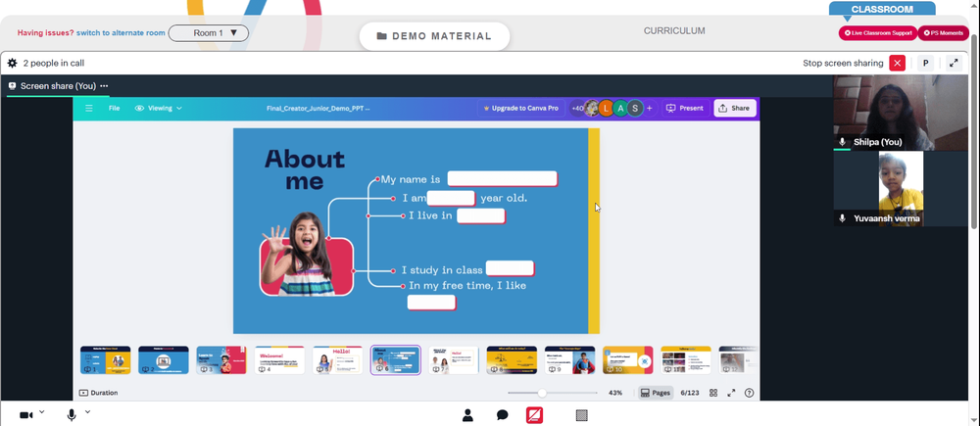Click the 6/123 page counter
Viewport: 980px width, 426px height.
(689, 393)
